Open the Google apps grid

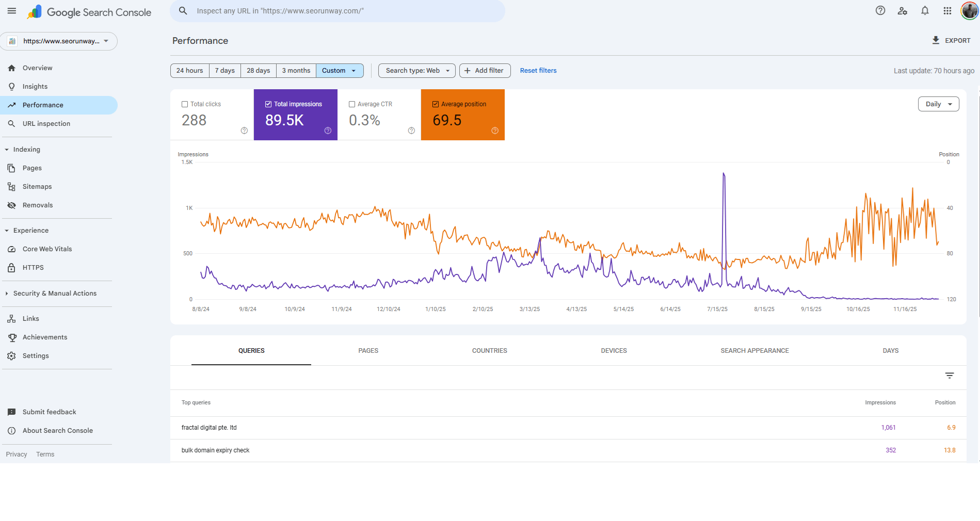click(947, 11)
